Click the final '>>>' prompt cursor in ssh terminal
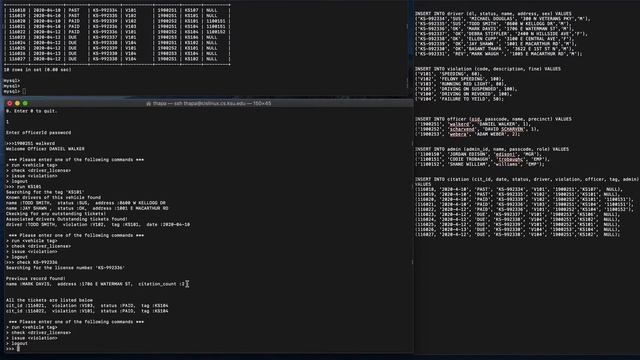This screenshot has height=360, width=640. (18, 349)
